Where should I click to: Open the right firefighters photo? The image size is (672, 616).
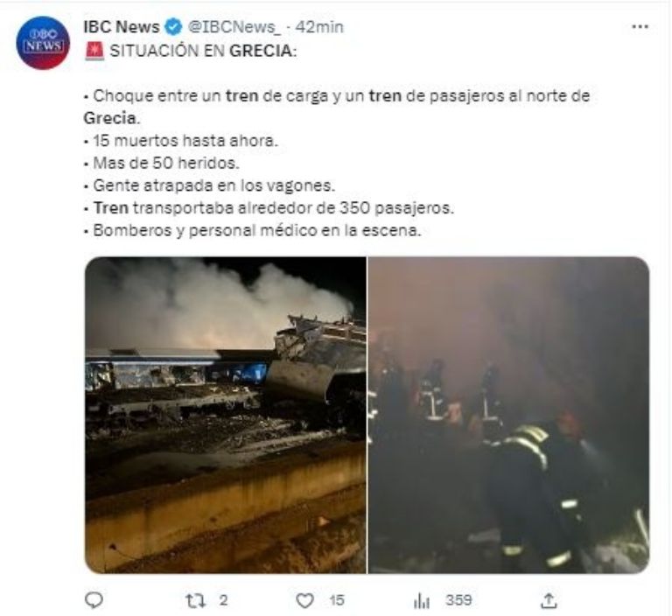508,415
